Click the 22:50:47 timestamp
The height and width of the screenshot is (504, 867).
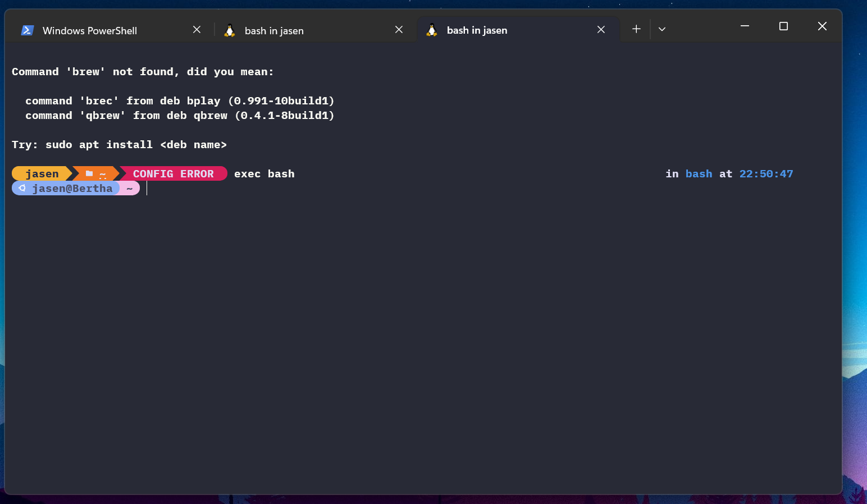(x=766, y=173)
